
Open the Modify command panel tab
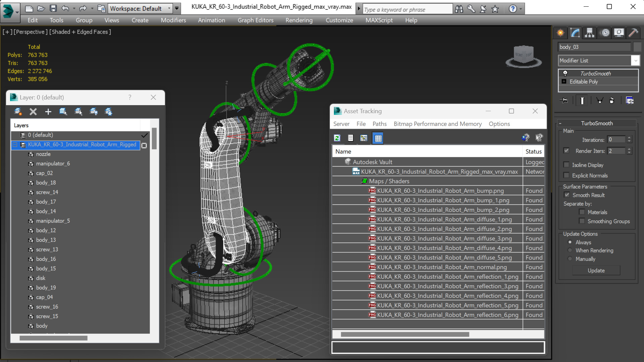575,33
